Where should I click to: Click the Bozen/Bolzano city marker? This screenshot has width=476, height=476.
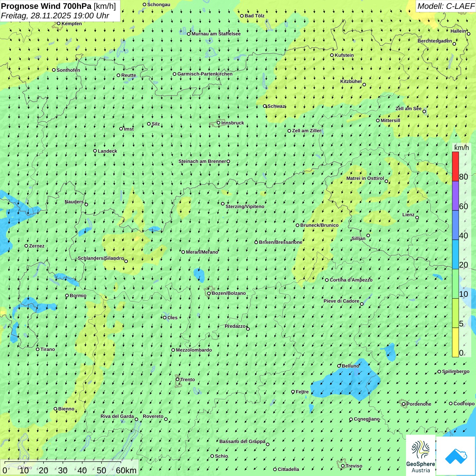tap(209, 293)
